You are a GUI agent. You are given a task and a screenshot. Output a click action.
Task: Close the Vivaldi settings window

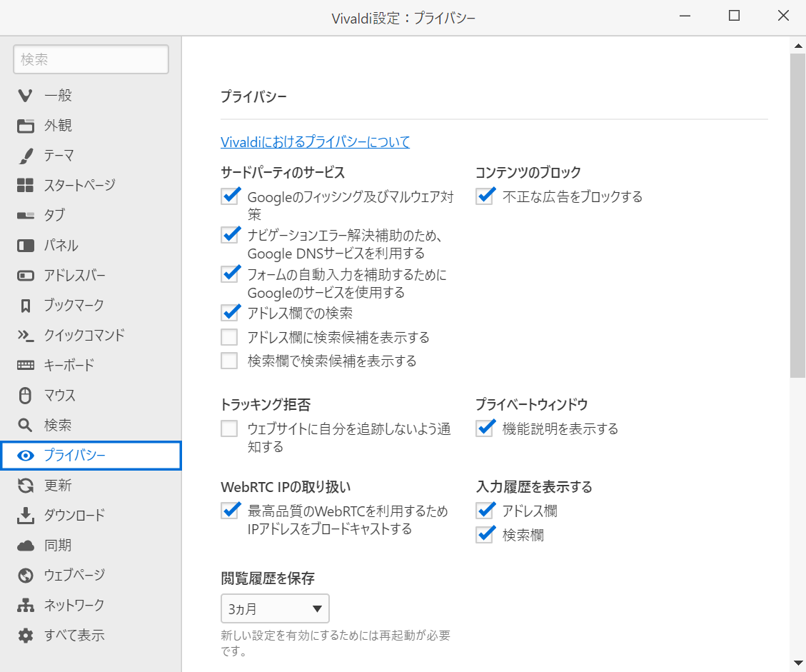click(x=783, y=16)
